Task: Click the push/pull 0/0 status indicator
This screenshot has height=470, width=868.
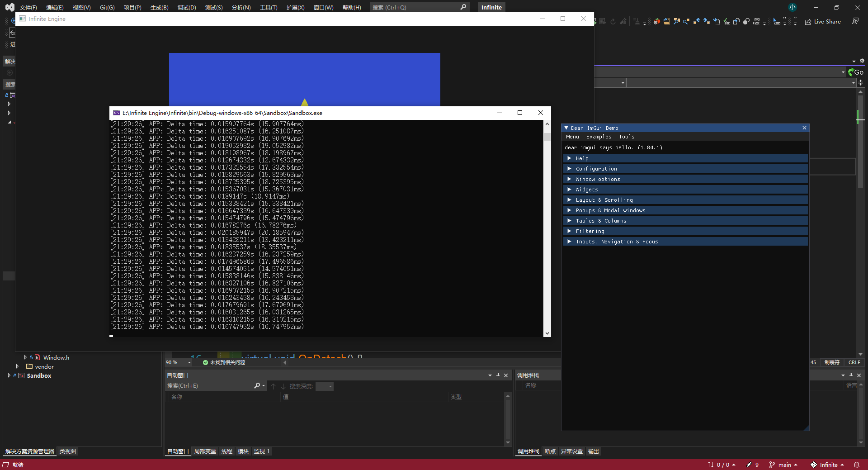Action: pos(722,465)
